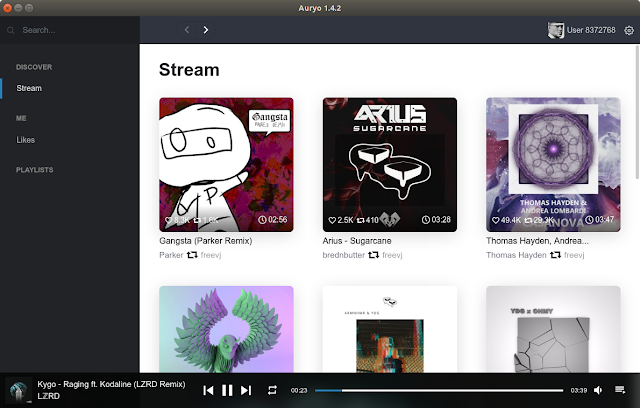Open LZRD artist in player
The image size is (640, 408).
point(49,396)
